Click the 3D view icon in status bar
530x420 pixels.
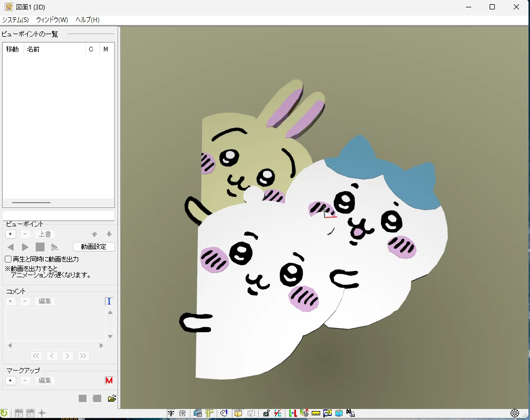tap(30, 413)
